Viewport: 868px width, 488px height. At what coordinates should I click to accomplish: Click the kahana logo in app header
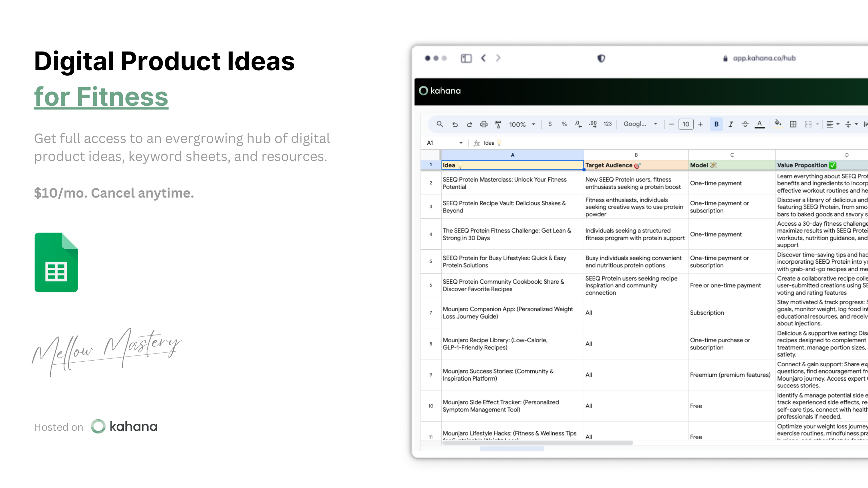(x=440, y=91)
